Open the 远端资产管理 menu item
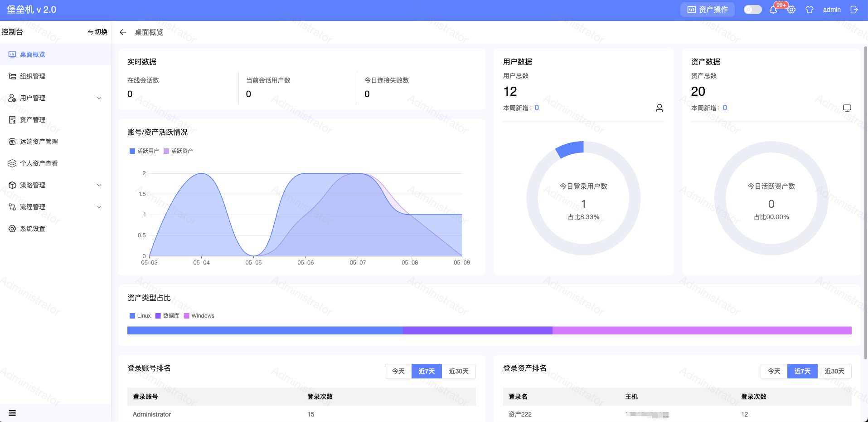 55,142
